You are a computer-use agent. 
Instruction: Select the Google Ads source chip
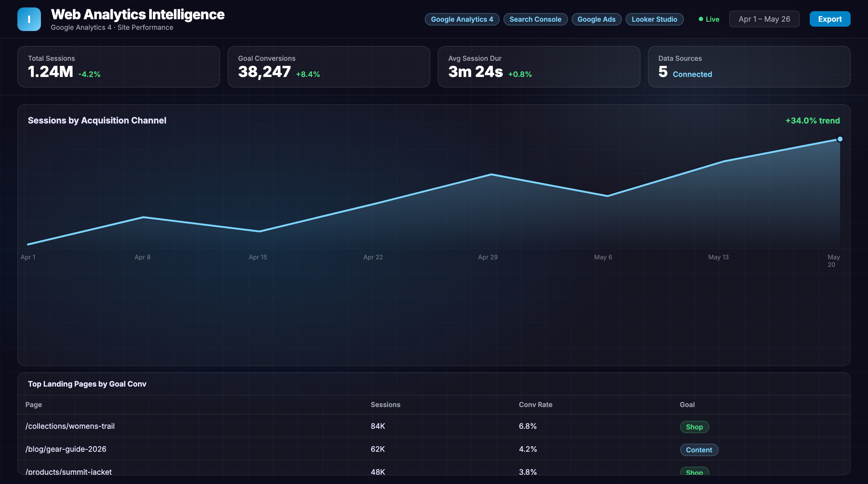pyautogui.click(x=596, y=19)
